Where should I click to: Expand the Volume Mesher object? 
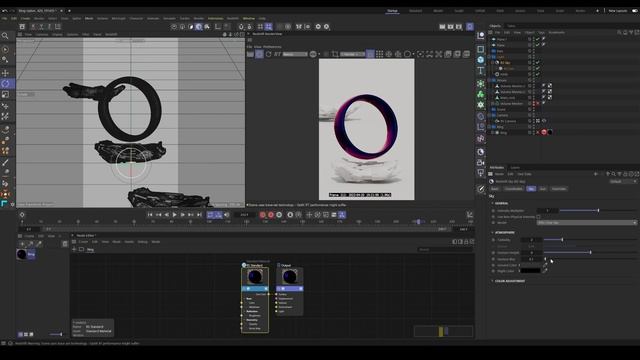[493, 104]
